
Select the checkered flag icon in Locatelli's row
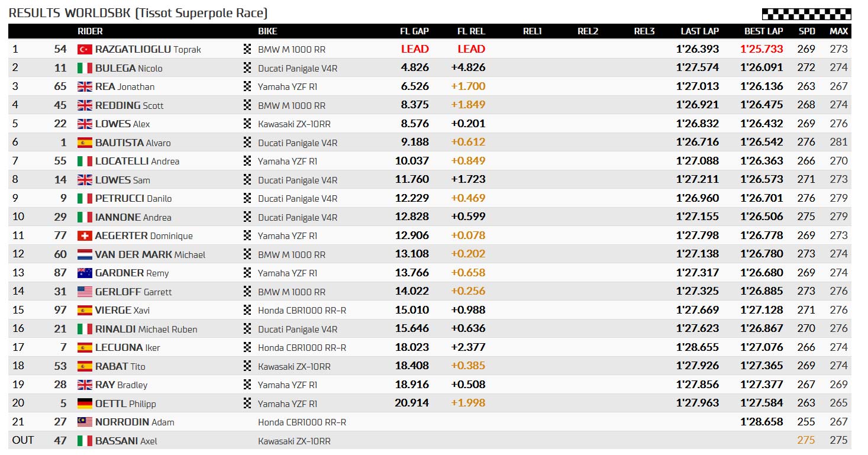pos(247,161)
